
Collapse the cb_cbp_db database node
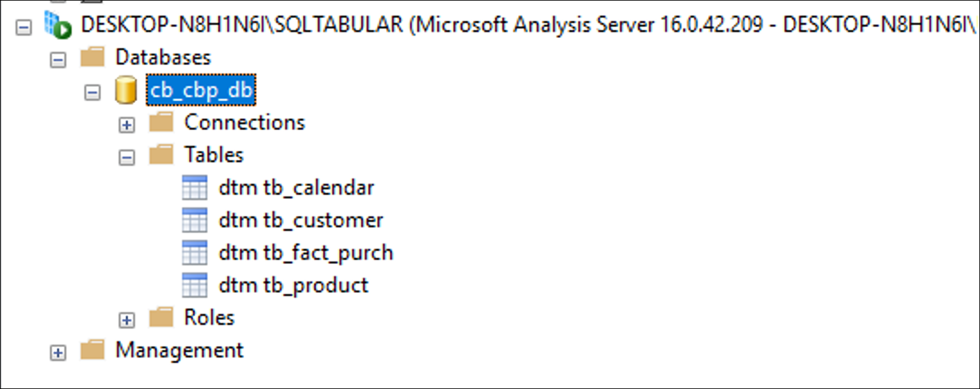(x=93, y=92)
